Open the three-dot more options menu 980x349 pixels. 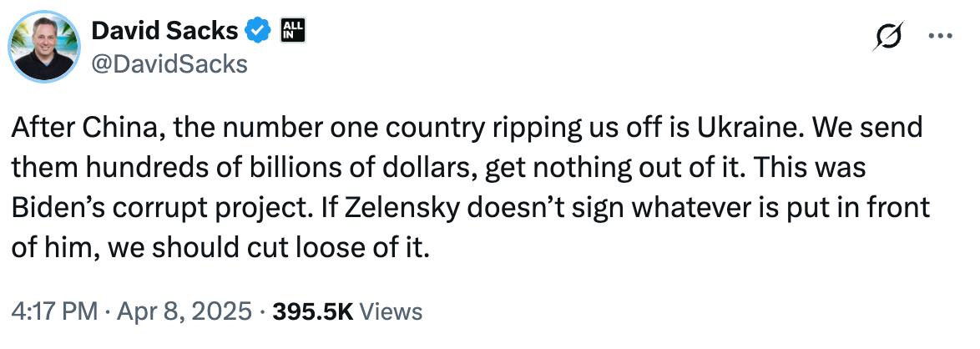pyautogui.click(x=940, y=36)
